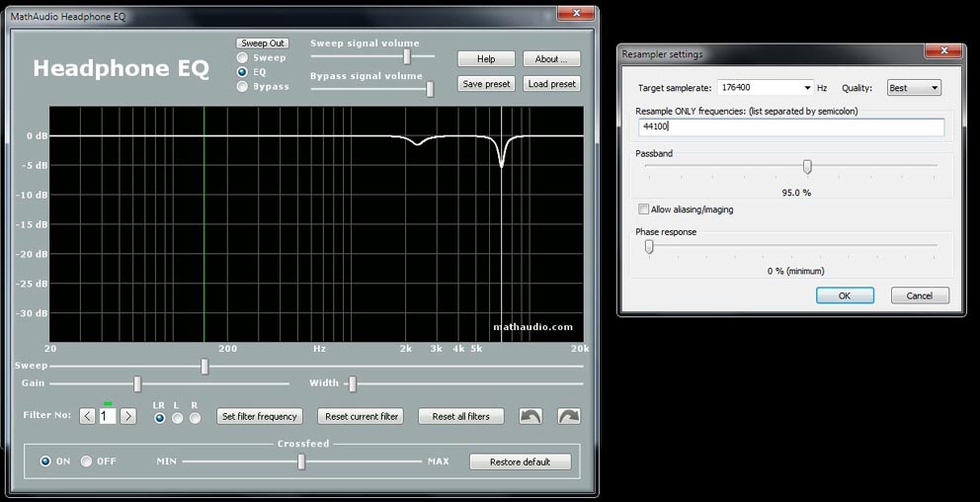Go to previous filter number arrow
Image resolution: width=980 pixels, height=502 pixels.
click(88, 416)
